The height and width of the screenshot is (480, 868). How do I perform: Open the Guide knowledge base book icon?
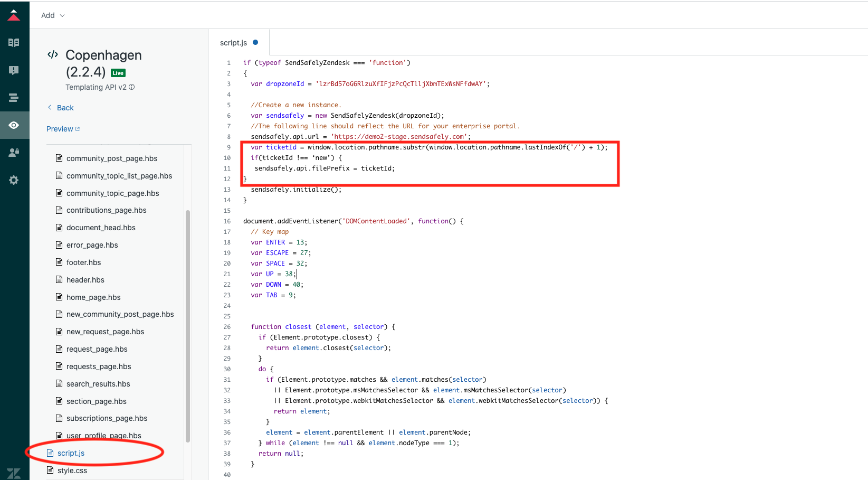point(14,43)
